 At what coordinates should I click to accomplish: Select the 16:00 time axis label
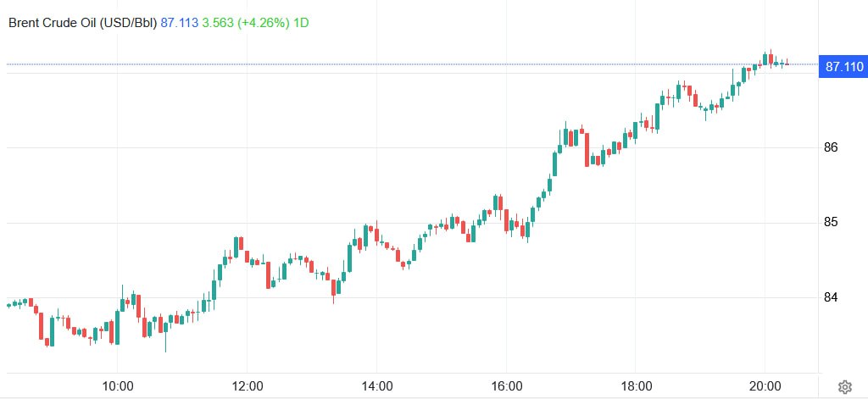pos(506,385)
